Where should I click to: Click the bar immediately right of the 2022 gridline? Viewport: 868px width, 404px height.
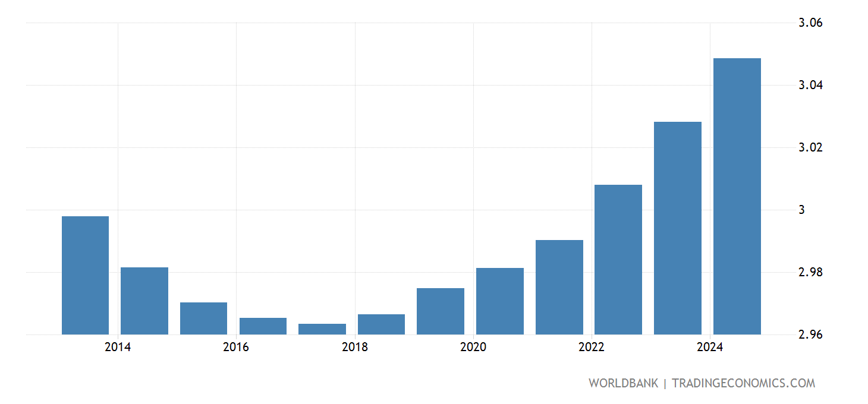point(618,260)
